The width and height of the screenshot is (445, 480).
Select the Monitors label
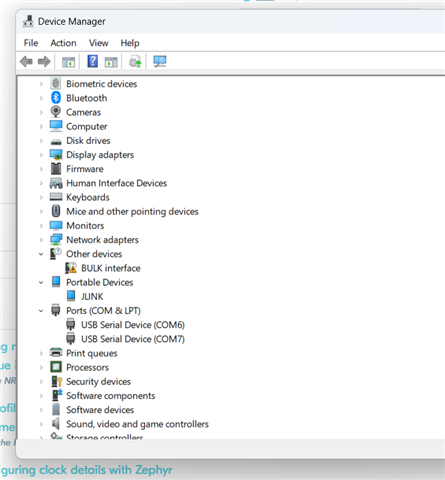coord(85,226)
